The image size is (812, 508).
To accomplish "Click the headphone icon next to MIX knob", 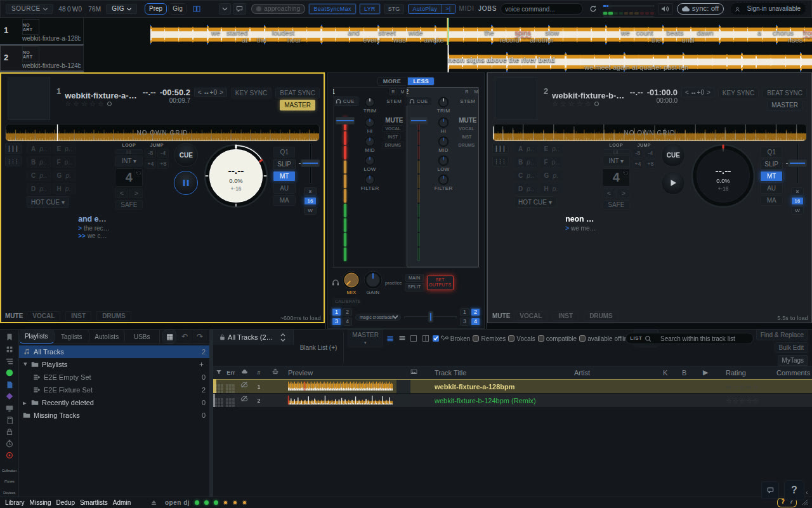I will 336,283.
